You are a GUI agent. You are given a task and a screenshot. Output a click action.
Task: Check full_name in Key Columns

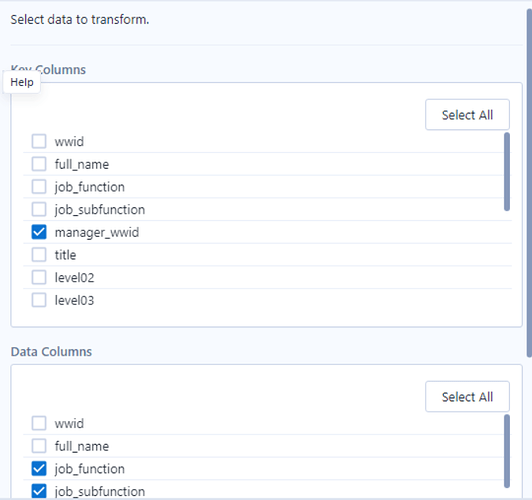[39, 164]
